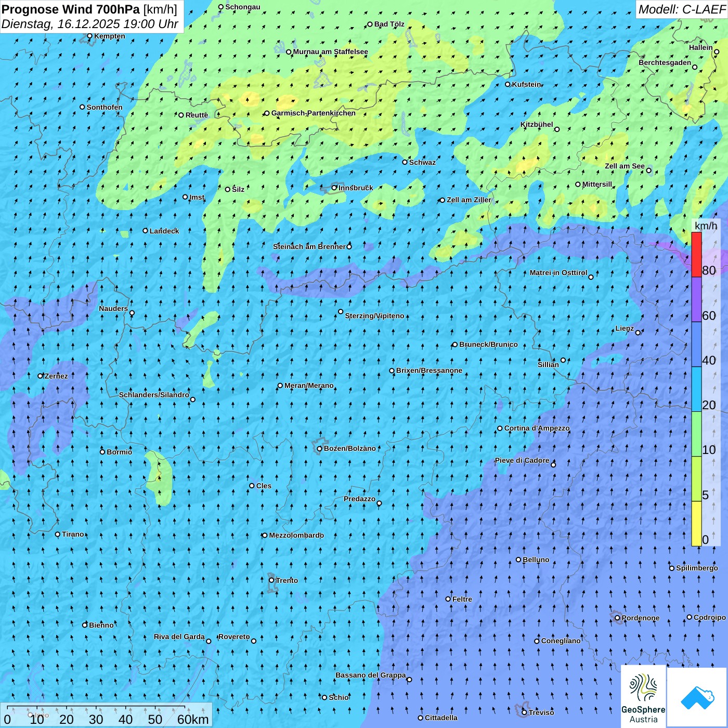Click the Kufstein city marker
Viewport: 728px width, 728px height.
click(x=508, y=84)
